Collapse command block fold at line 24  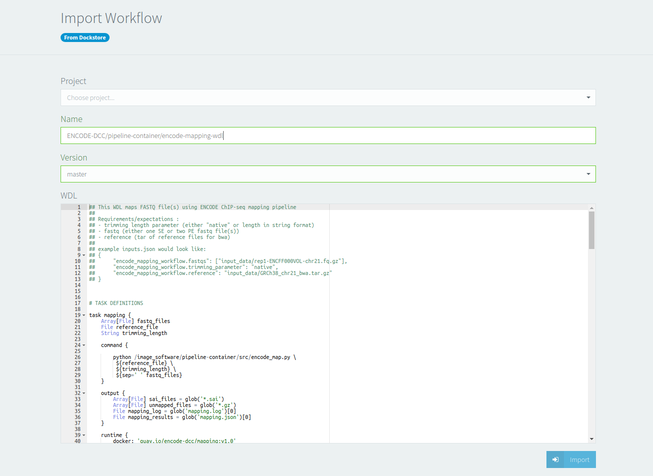(84, 345)
